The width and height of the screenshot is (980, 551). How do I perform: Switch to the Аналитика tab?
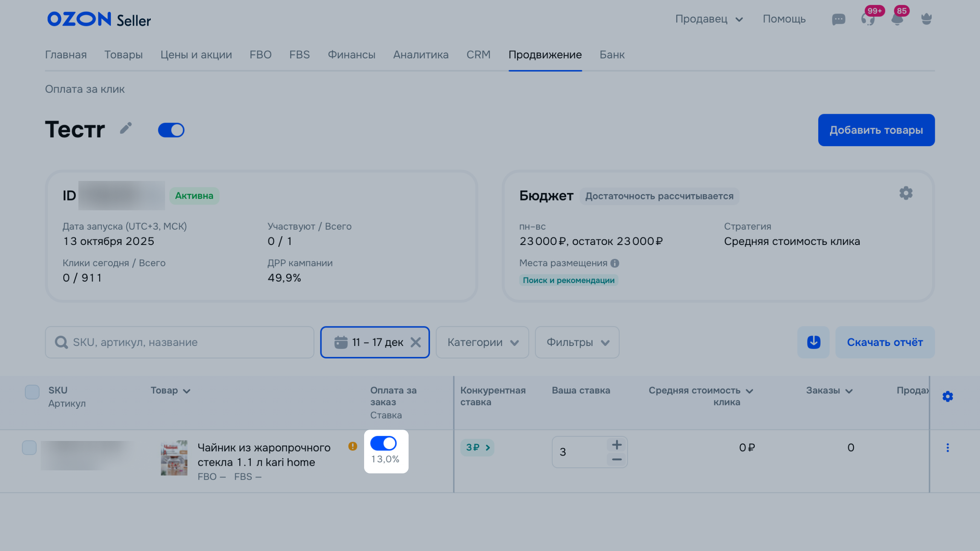tap(421, 55)
